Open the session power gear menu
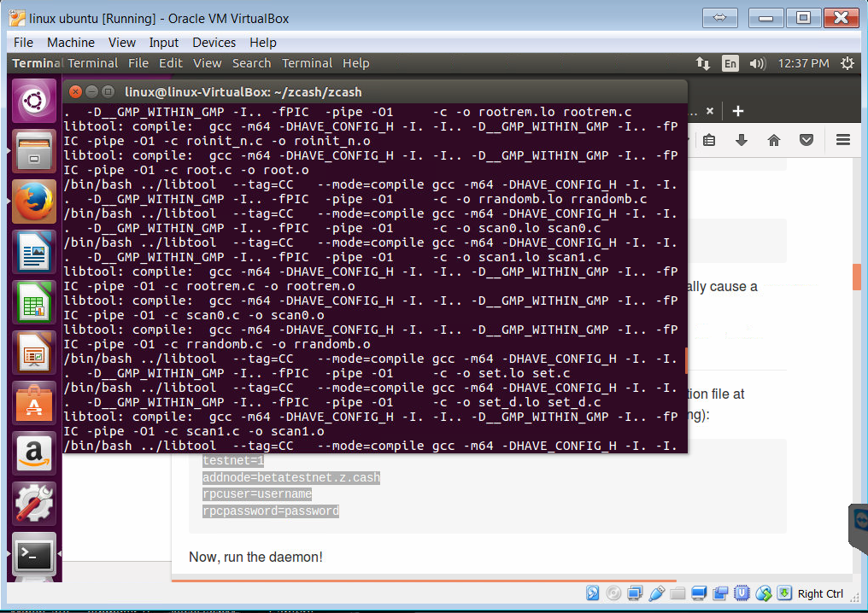The width and height of the screenshot is (868, 613). pos(847,64)
